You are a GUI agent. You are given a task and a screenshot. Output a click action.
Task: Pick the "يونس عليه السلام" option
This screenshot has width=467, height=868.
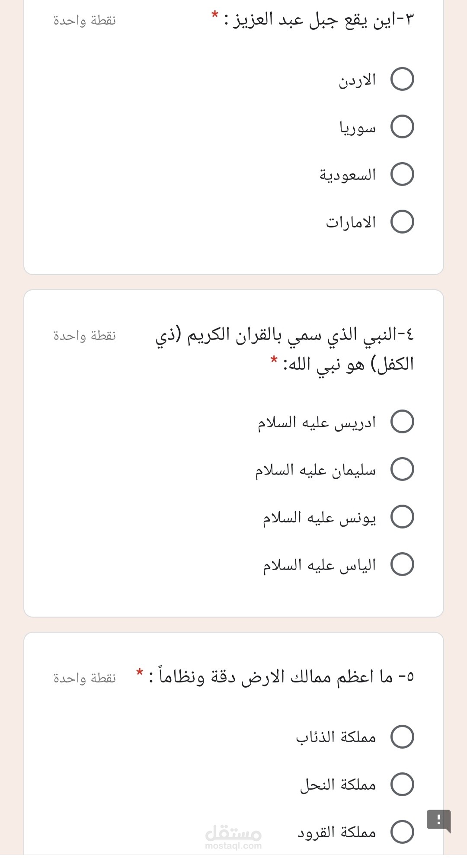tap(402, 517)
